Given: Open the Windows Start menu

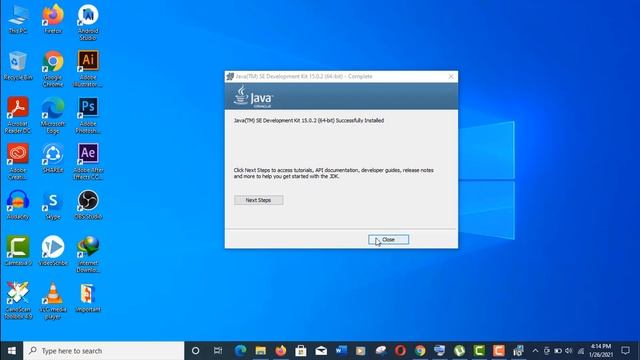Looking at the screenshot, I should point(11,351).
